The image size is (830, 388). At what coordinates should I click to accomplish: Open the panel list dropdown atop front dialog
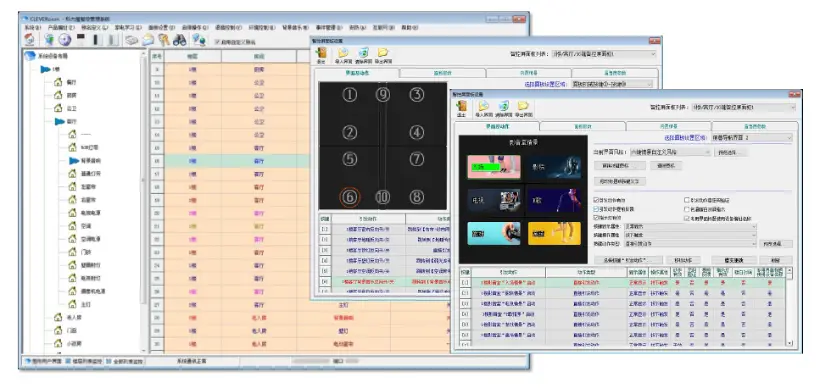click(744, 107)
